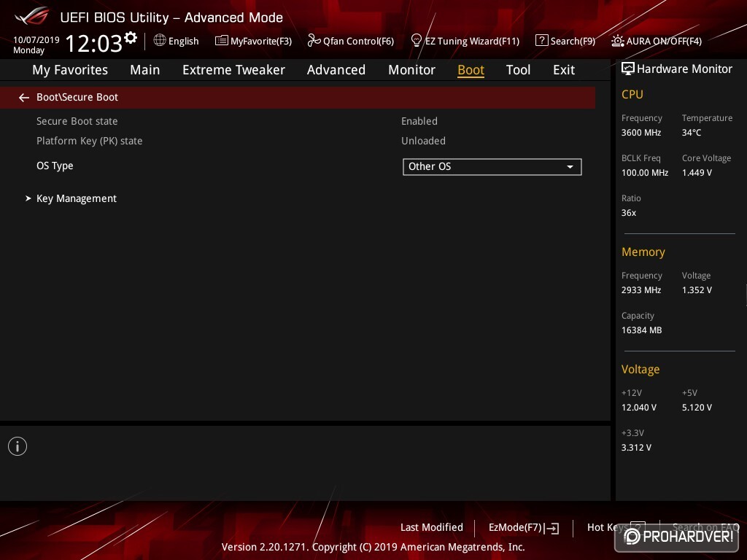Click Memory voltage value 1.352 V
Viewport: 747px width, 560px height.
point(697,290)
